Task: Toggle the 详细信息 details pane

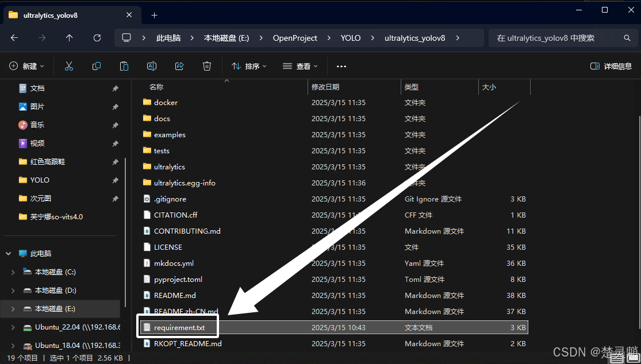Action: tap(611, 66)
